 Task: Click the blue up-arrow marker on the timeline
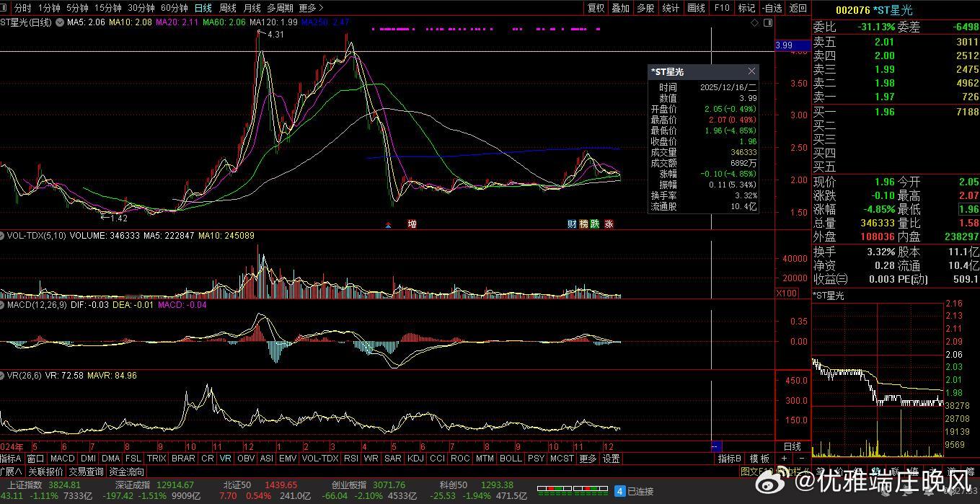(389, 224)
